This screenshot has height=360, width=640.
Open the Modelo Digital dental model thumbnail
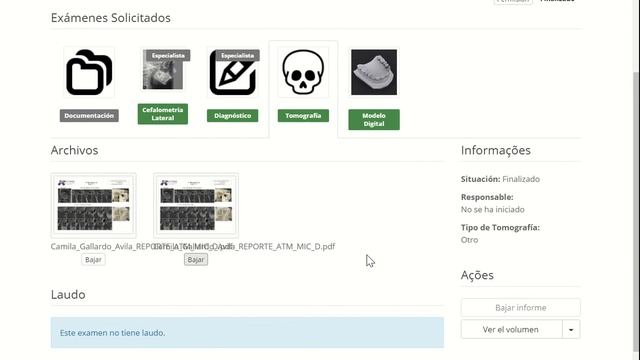tap(374, 72)
